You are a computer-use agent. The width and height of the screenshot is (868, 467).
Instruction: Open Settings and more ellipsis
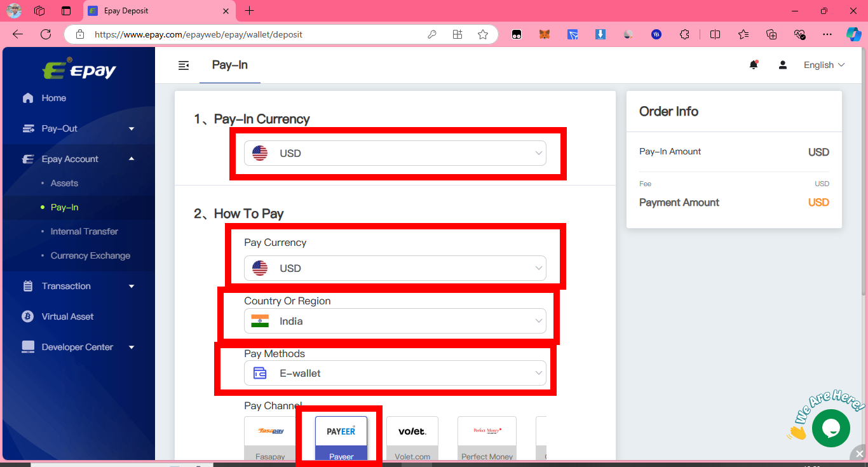click(827, 34)
